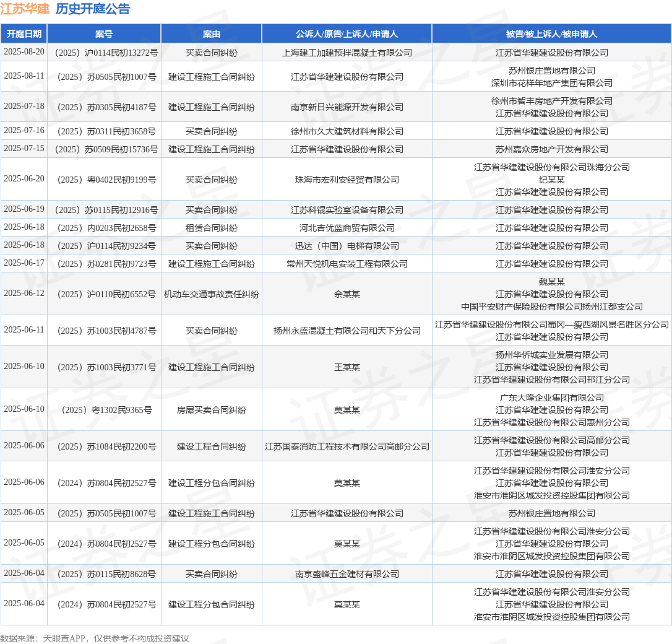Click the 被告/被上诉人/被申请人 column header
Screen dimensions: 672x644
pyautogui.click(x=551, y=34)
